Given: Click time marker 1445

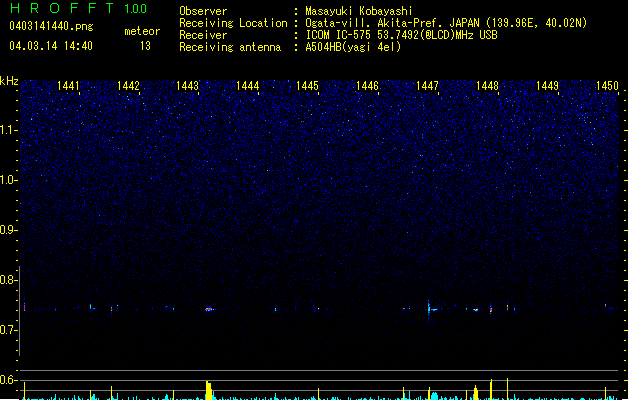Looking at the screenshot, I should pos(307,85).
